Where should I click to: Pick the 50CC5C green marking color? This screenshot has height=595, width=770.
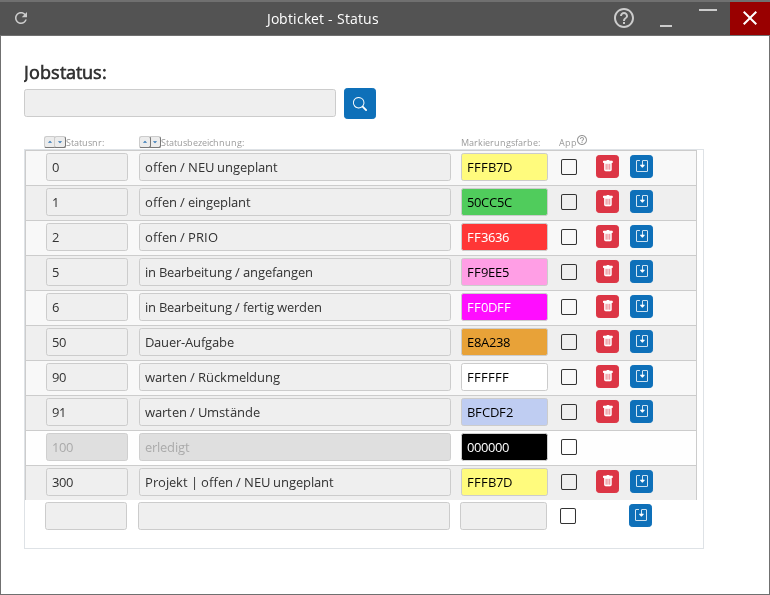point(504,202)
